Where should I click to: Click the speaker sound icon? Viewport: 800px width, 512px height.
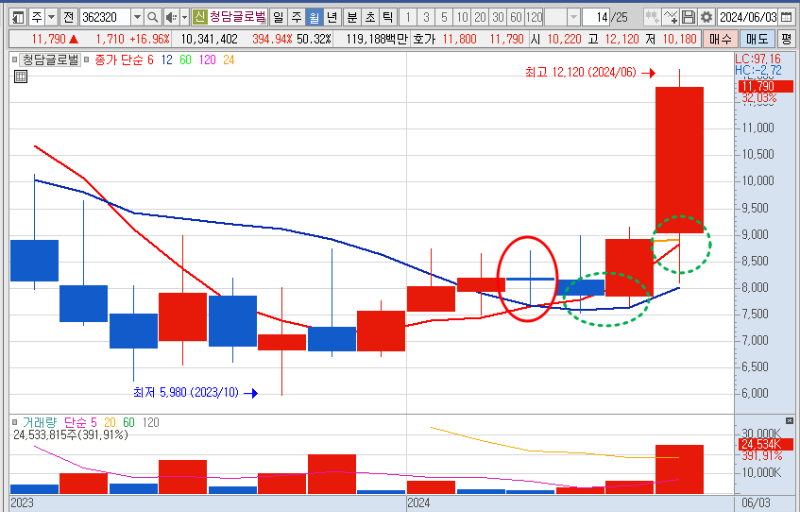coord(171,17)
